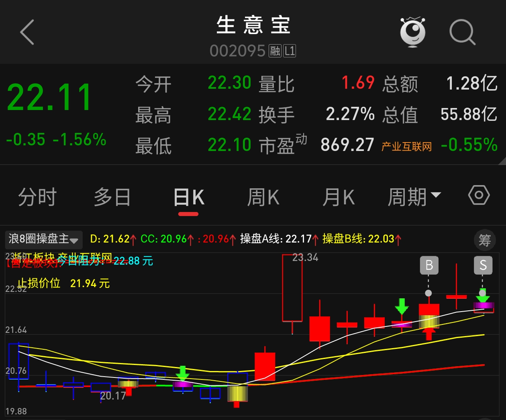Tap the current price 22.11

49,97
